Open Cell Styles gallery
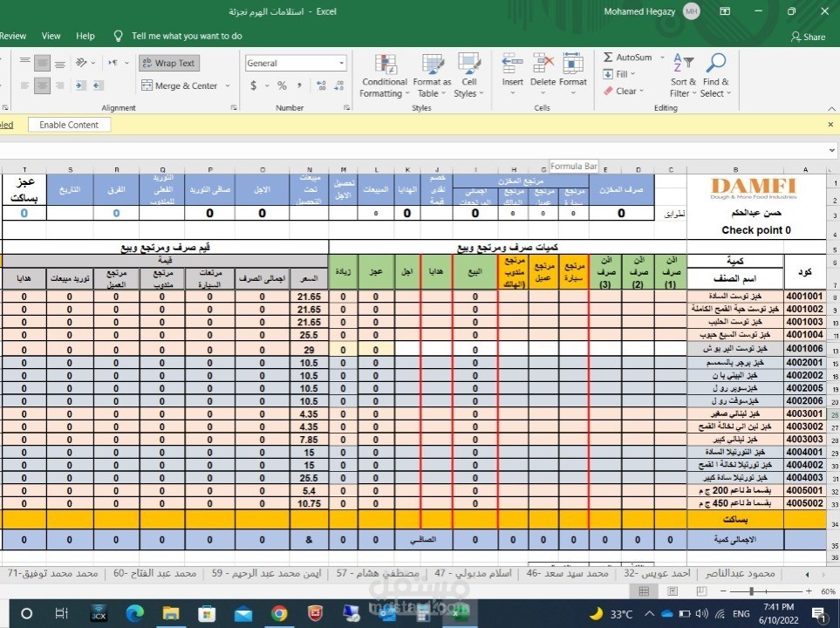840x628 pixels. (468, 76)
